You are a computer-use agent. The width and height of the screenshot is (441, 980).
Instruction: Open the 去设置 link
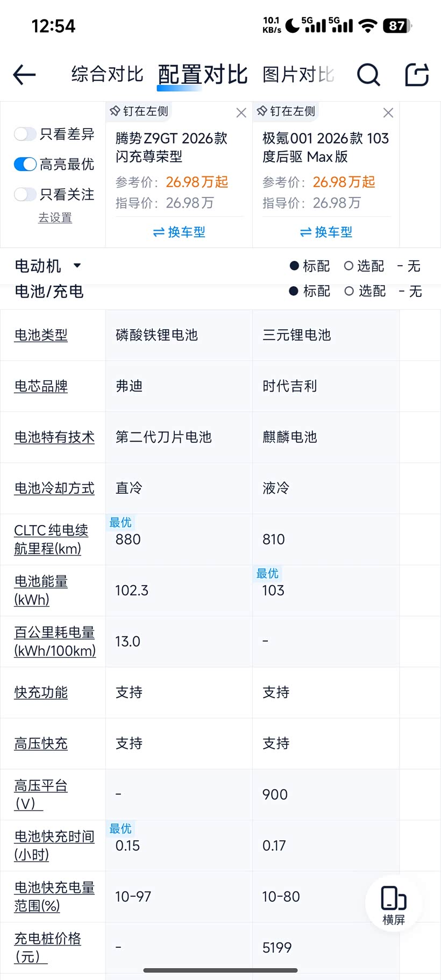[x=55, y=218]
